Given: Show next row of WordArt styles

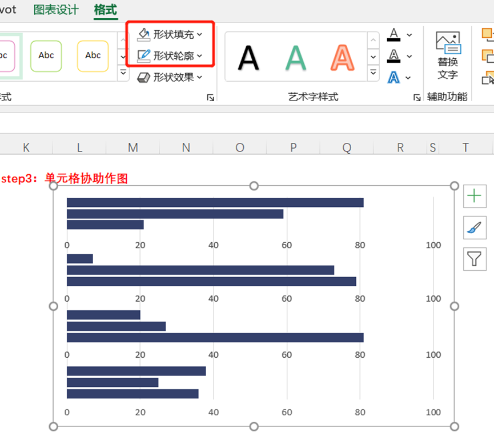Looking at the screenshot, I should [373, 57].
